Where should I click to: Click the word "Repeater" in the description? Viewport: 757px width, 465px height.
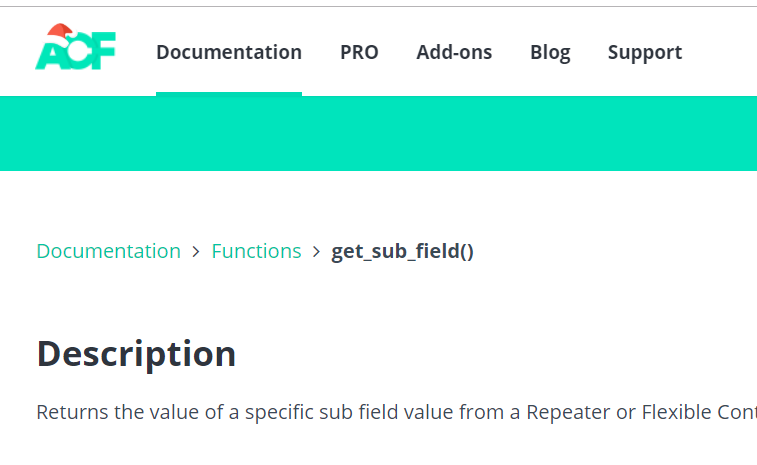[x=569, y=412]
